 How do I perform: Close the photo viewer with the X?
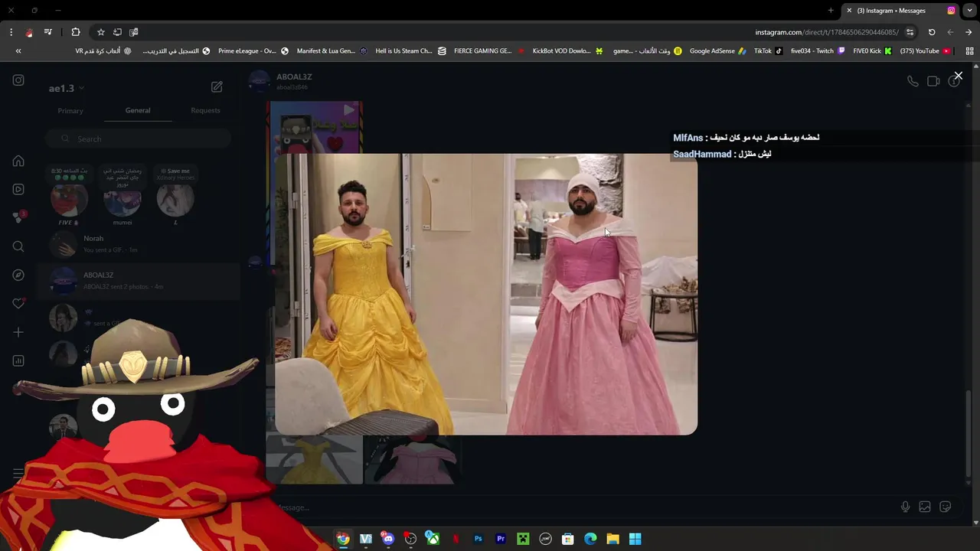click(958, 76)
